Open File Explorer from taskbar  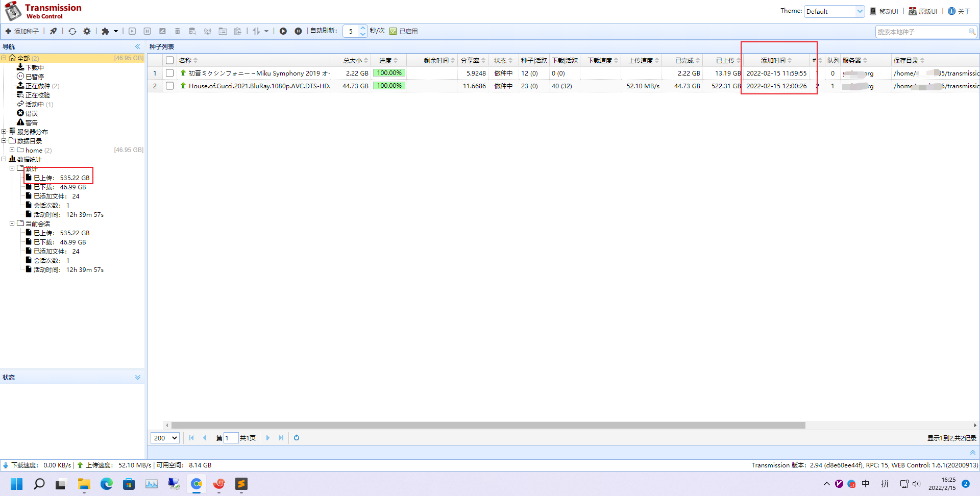point(84,484)
